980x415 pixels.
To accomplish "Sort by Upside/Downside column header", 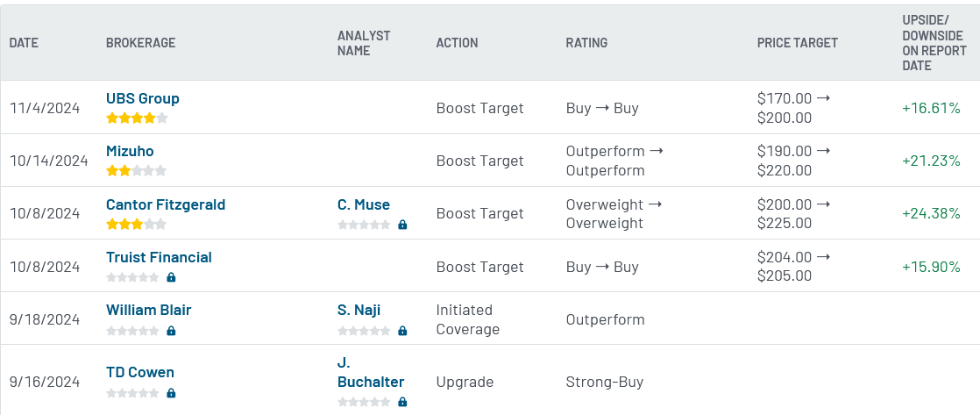I will point(934,43).
